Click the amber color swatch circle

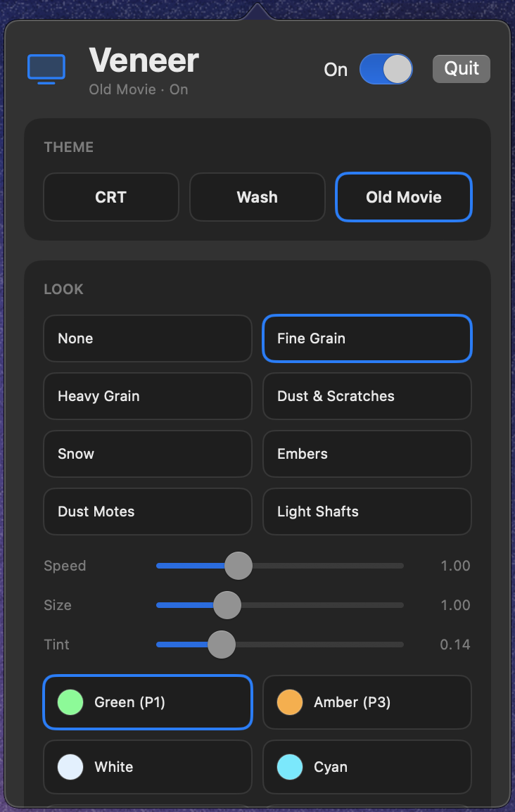(290, 702)
